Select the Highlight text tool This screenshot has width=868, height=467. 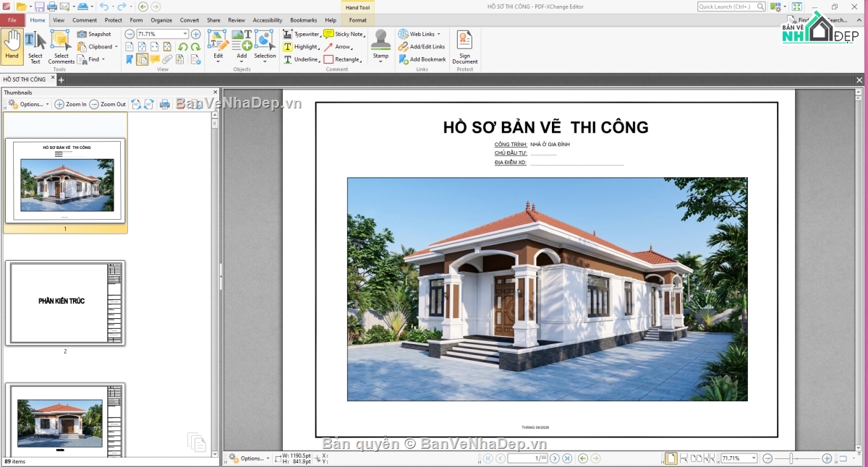tap(301, 46)
